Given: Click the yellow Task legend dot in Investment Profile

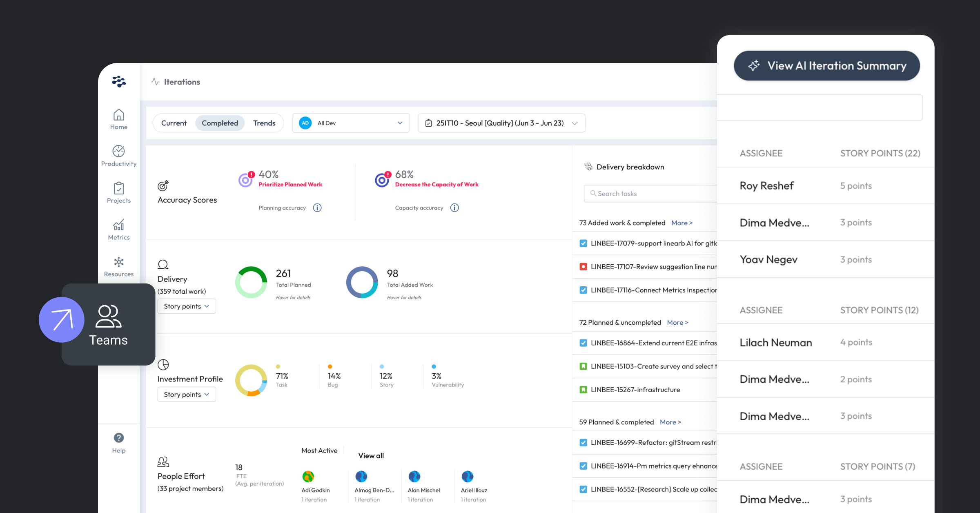Looking at the screenshot, I should 278,366.
